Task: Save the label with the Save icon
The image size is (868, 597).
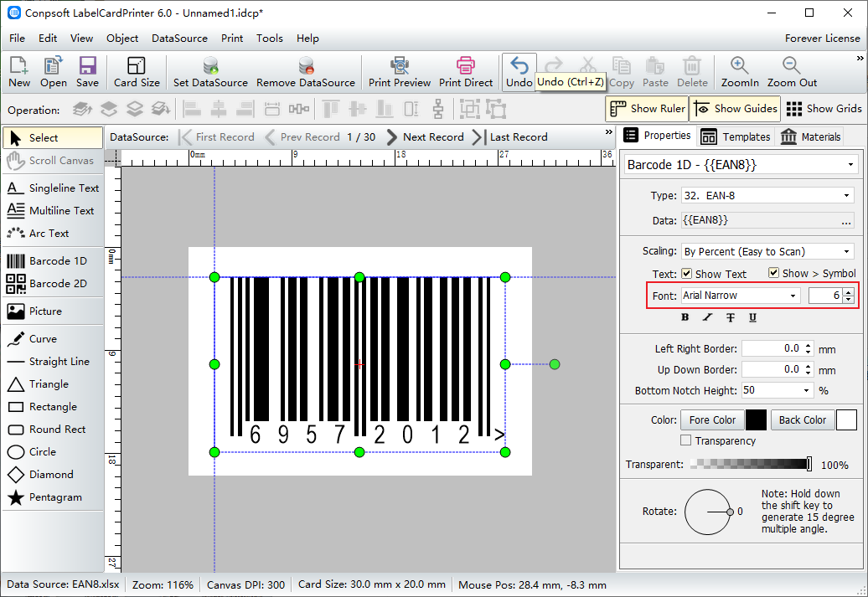Action: click(87, 71)
